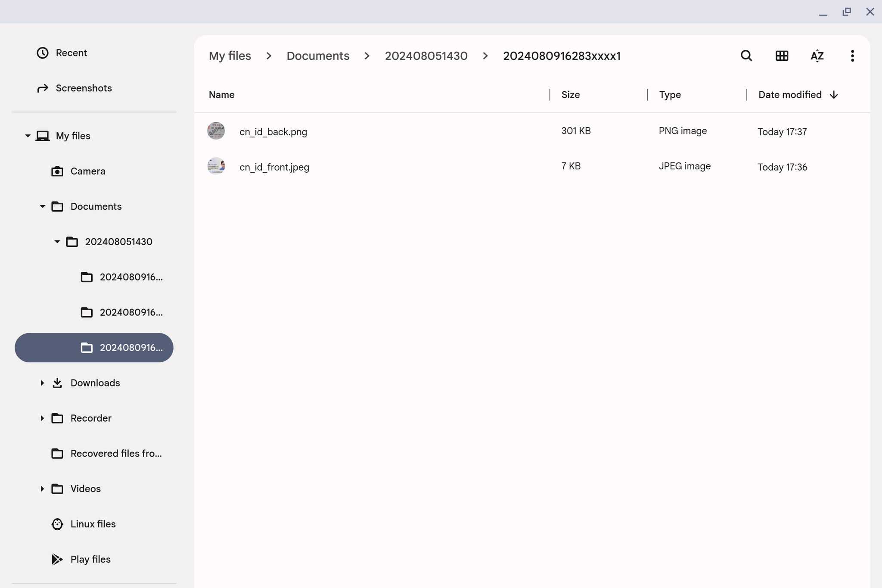Image resolution: width=882 pixels, height=588 pixels.
Task: Open the AZ sort options
Action: tap(817, 56)
